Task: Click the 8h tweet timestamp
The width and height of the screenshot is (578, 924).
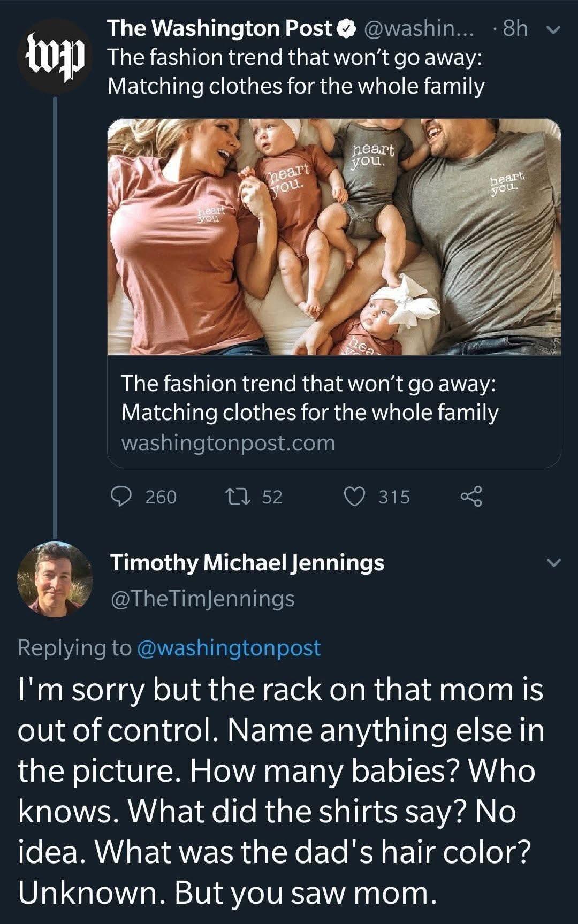Action: click(515, 29)
